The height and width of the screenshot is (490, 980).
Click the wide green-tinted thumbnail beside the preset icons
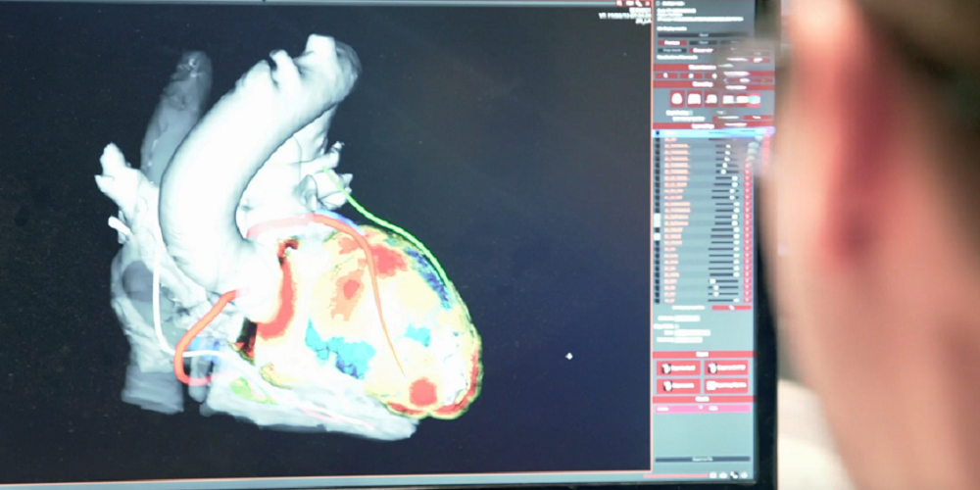(741, 99)
